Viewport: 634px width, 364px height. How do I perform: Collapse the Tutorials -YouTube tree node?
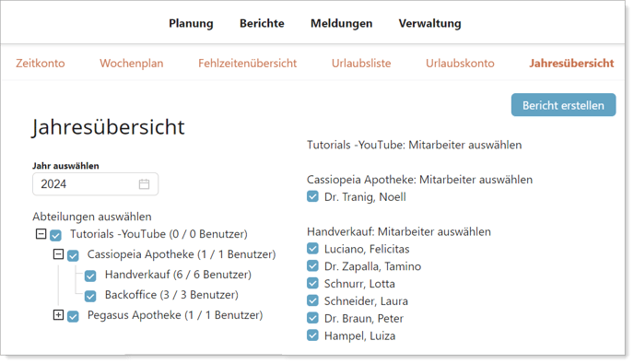tap(41, 234)
